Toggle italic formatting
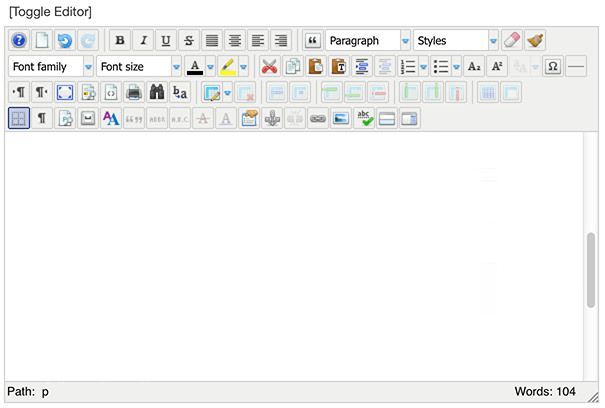Image resolution: width=605 pixels, height=408 pixels. [143, 40]
